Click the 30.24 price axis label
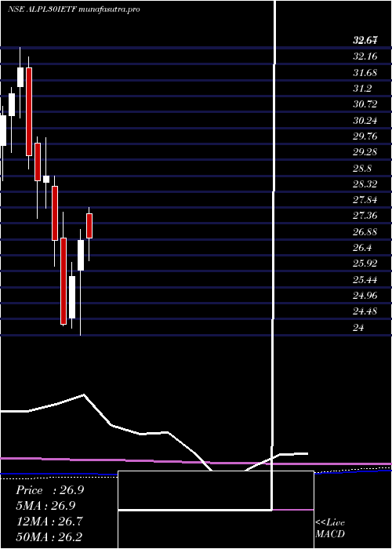392x549 pixels. point(365,121)
